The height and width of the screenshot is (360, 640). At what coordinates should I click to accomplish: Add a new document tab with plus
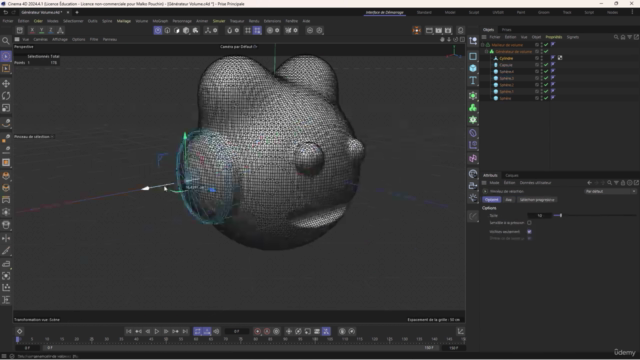(77, 12)
